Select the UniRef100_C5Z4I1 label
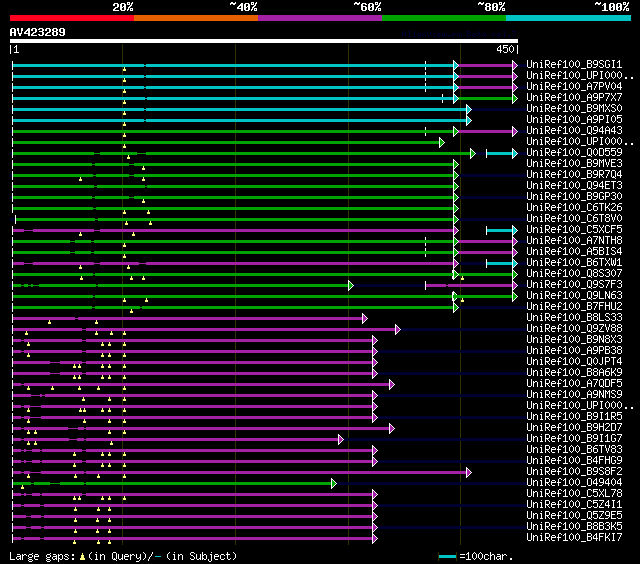The image size is (640, 564). click(574, 505)
